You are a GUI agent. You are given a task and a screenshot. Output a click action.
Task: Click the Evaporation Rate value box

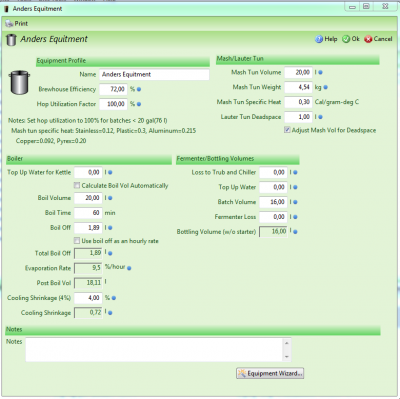coord(88,268)
